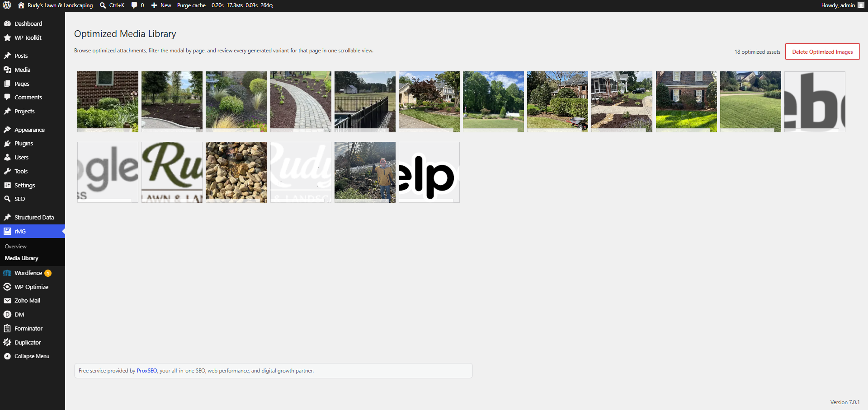Open the white Rudy's logo thumbnail
This screenshot has height=410, width=868.
(301, 172)
